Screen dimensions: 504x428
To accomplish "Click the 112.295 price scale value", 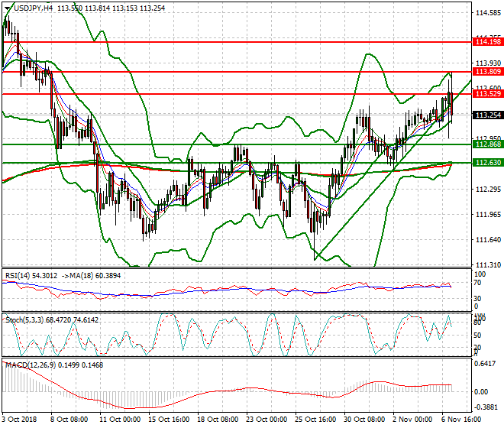I will point(488,190).
